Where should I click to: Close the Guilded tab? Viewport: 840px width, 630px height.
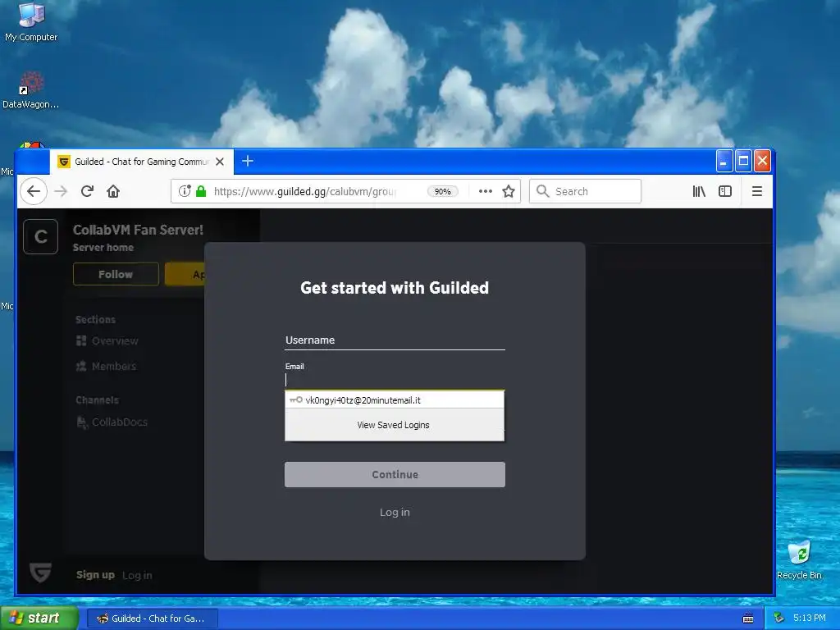220,162
